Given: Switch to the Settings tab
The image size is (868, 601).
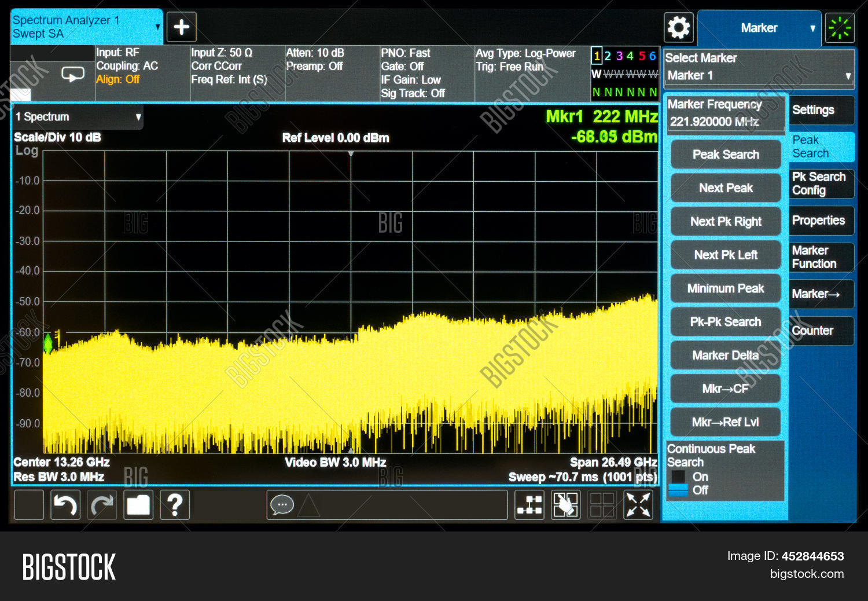Looking at the screenshot, I should click(821, 110).
